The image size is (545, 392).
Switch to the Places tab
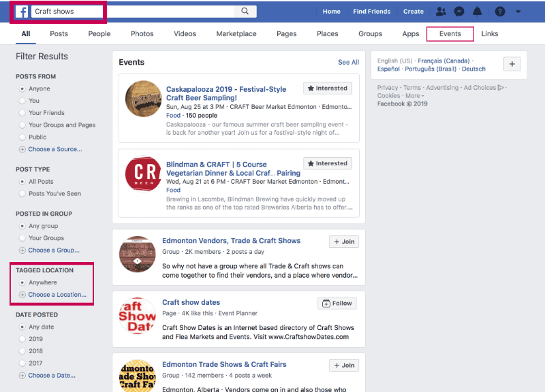pos(327,33)
